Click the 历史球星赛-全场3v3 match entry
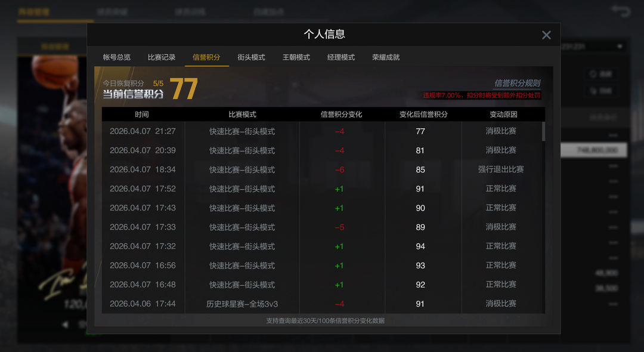This screenshot has width=644, height=352. coord(242,304)
